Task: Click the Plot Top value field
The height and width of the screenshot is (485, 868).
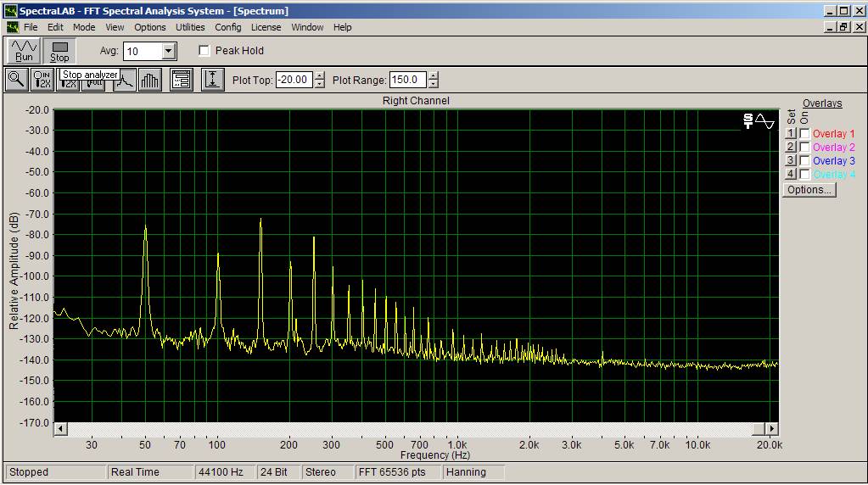Action: [294, 80]
